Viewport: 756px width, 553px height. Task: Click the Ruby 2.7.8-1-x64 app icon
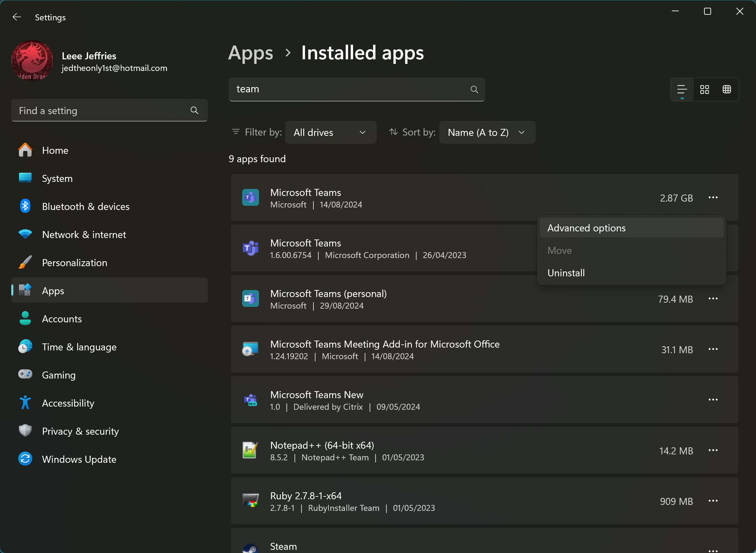pyautogui.click(x=251, y=501)
